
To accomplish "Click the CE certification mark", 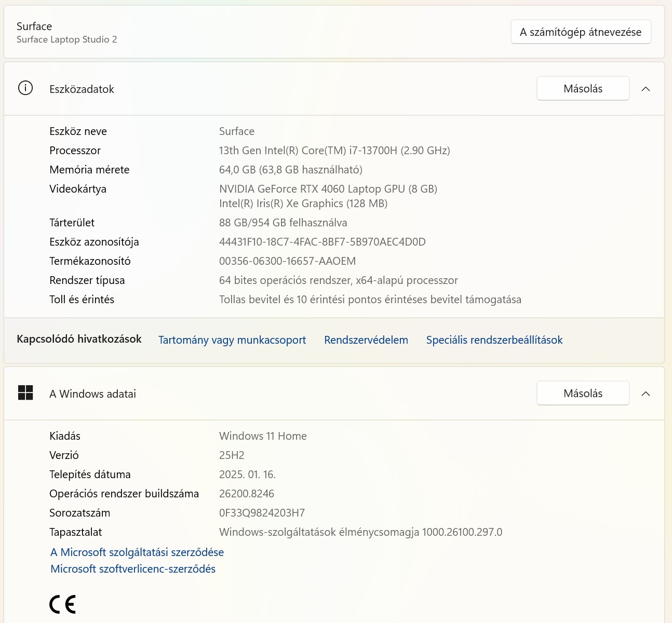I will [x=63, y=604].
